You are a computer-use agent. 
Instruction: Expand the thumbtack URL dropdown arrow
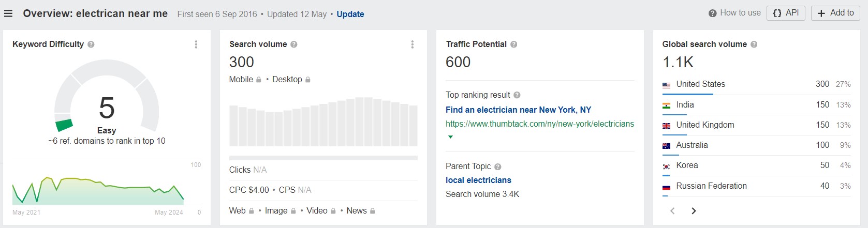point(450,137)
